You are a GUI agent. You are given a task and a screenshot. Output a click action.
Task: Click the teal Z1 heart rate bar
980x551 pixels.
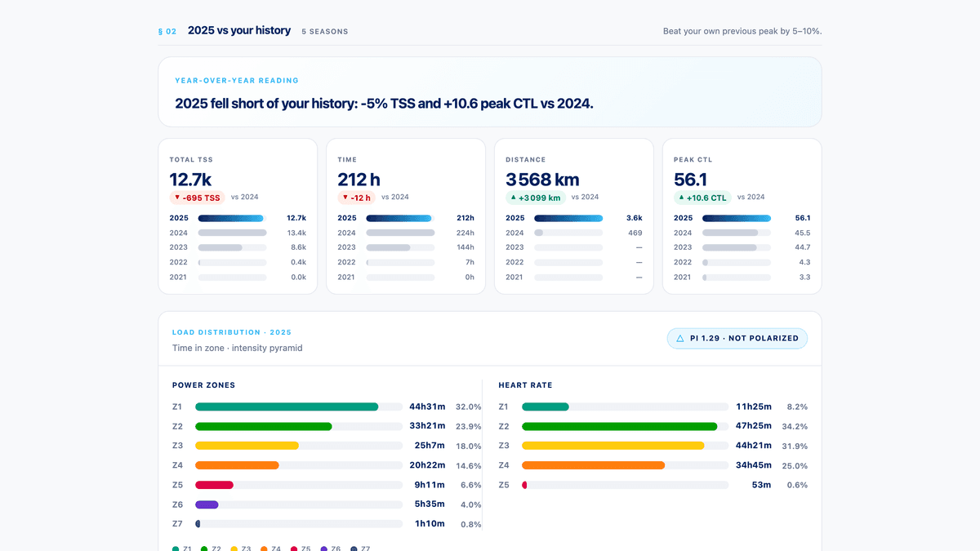[546, 407]
